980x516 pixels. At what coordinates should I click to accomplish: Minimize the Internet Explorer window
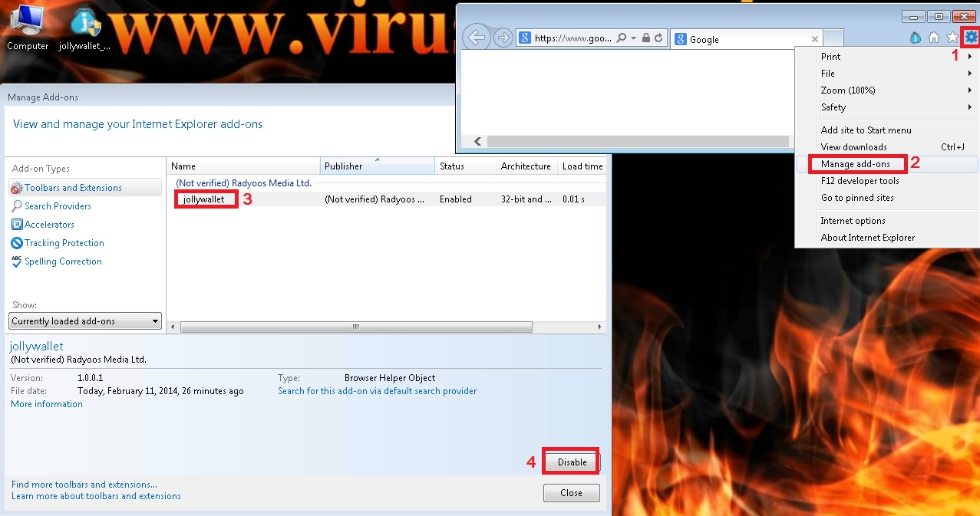[x=912, y=16]
